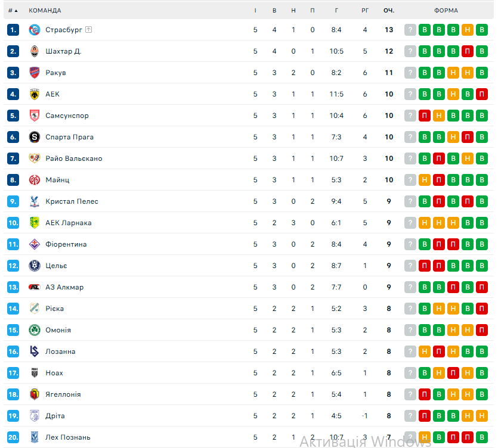
Task: Sort the table by the # column
Action: point(13,11)
